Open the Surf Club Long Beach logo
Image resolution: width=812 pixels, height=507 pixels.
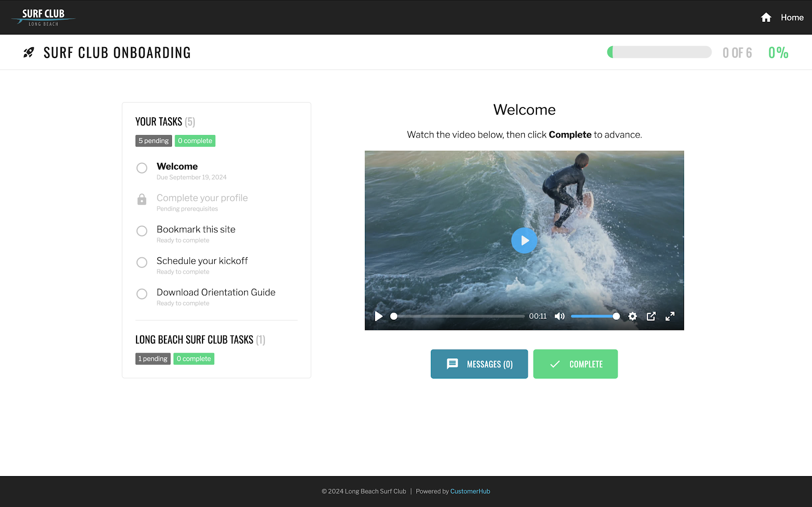click(x=43, y=17)
